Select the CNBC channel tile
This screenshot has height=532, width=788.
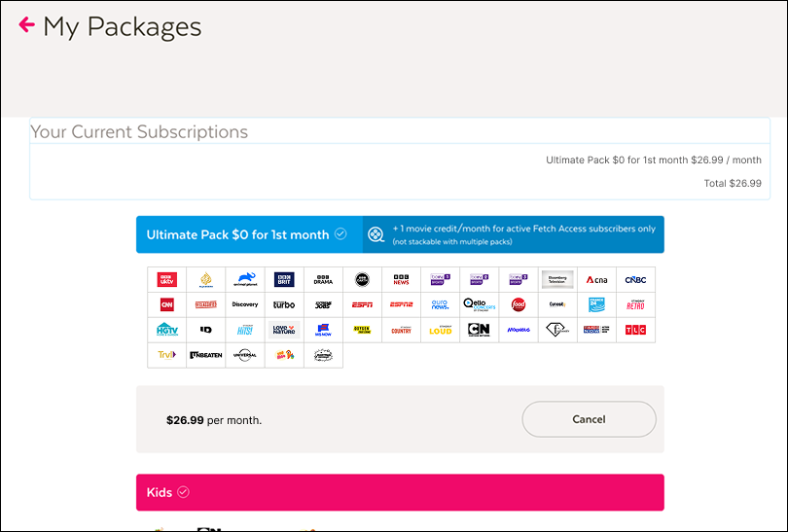[635, 279]
